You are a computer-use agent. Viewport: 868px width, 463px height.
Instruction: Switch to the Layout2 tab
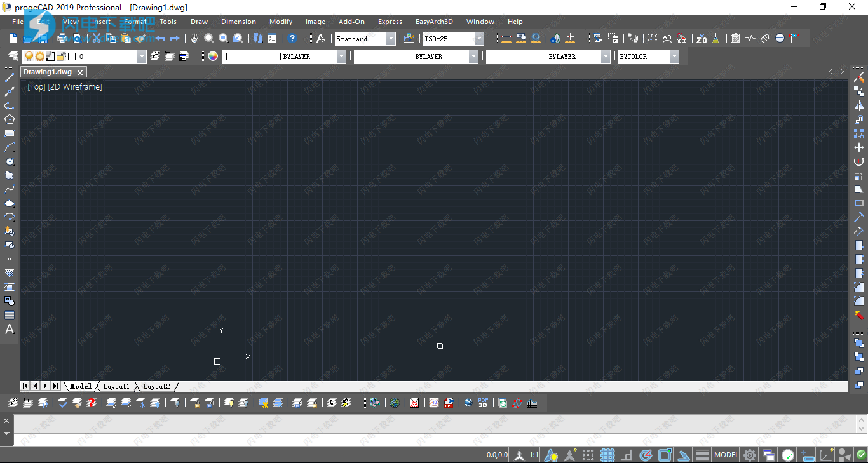tap(156, 386)
